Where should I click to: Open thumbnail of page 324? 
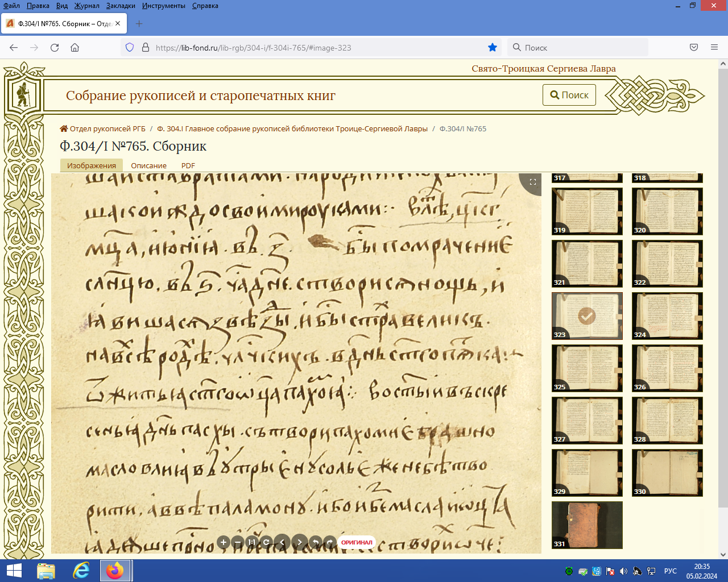click(x=667, y=315)
